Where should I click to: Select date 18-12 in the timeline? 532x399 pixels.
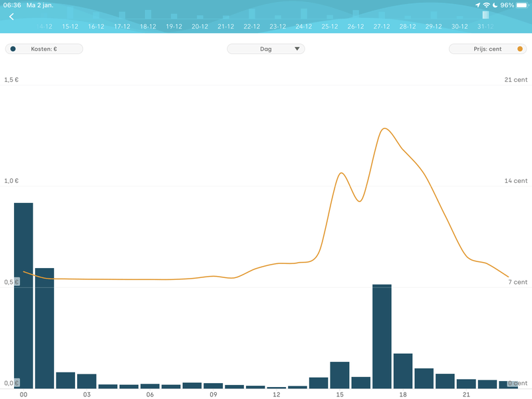[x=148, y=27]
